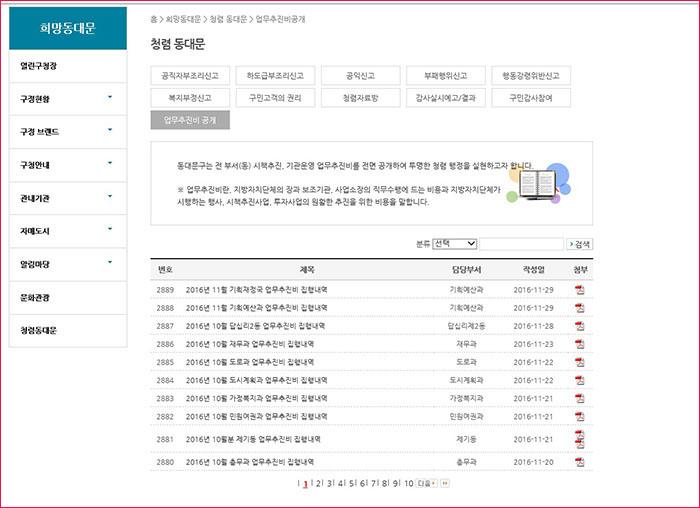Open post 2886 재무과 title
The width and height of the screenshot is (700, 508).
pos(250,344)
